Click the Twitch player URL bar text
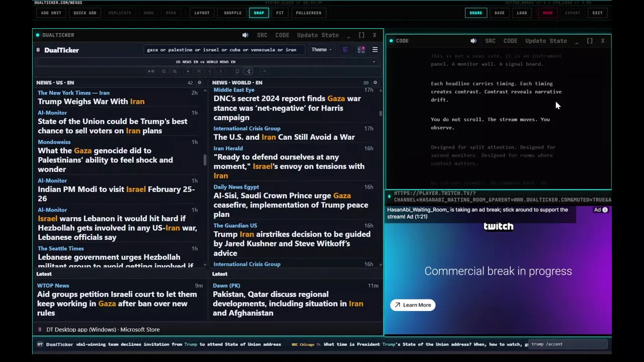The width and height of the screenshot is (644, 362). click(x=502, y=197)
